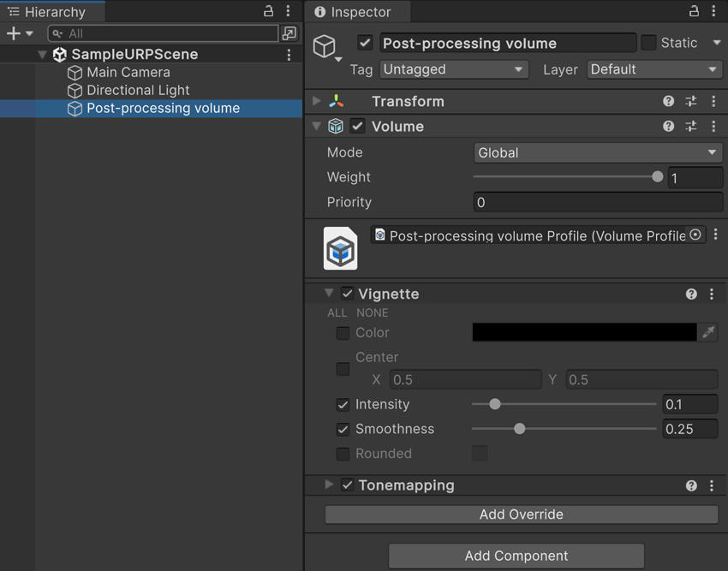Image resolution: width=728 pixels, height=571 pixels.
Task: Open the Transform component presets icon
Action: pyautogui.click(x=690, y=101)
